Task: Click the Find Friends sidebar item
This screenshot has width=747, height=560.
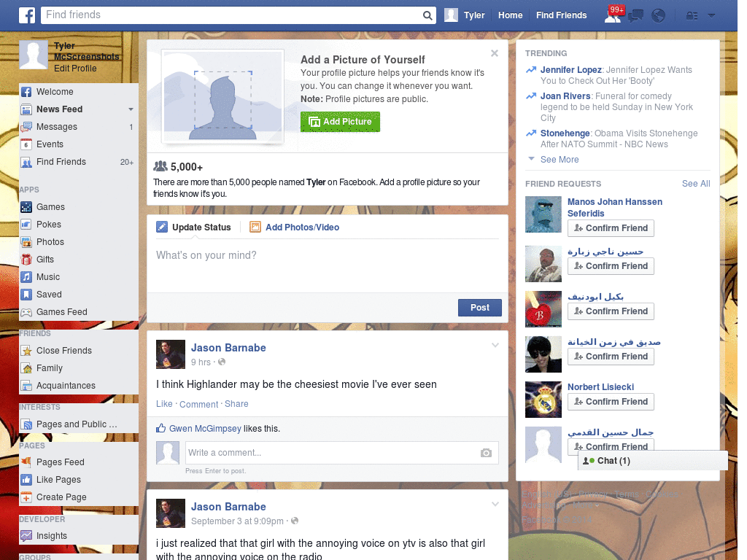Action: [x=78, y=162]
